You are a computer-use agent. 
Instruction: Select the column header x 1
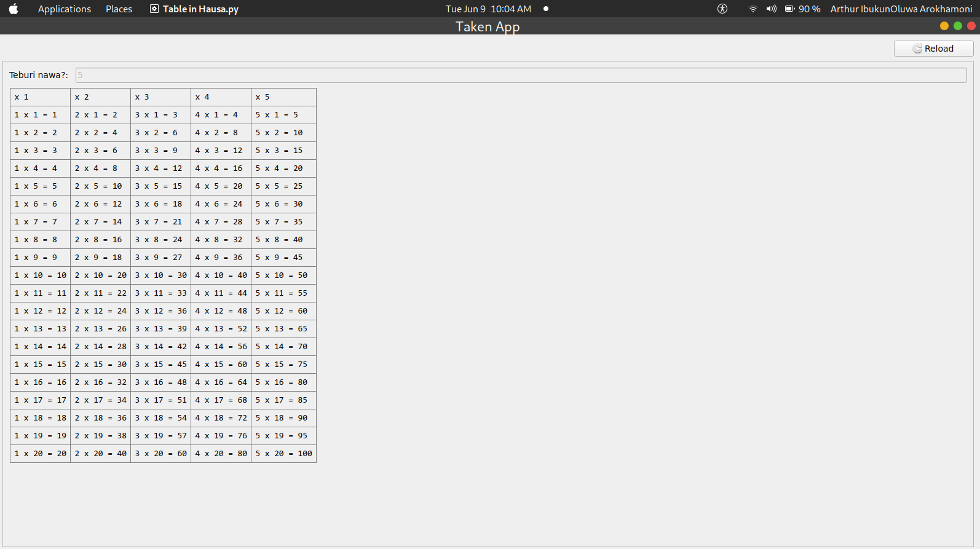tap(41, 97)
